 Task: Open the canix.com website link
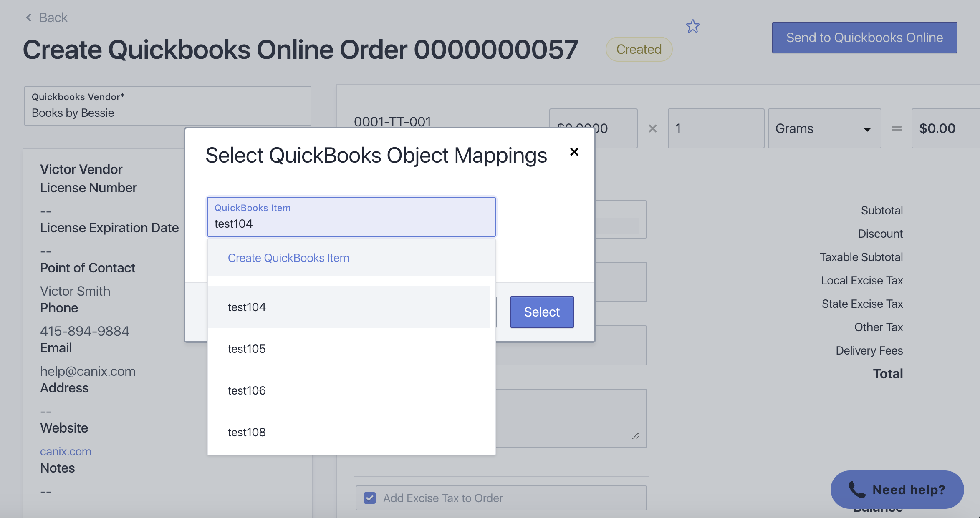66,451
